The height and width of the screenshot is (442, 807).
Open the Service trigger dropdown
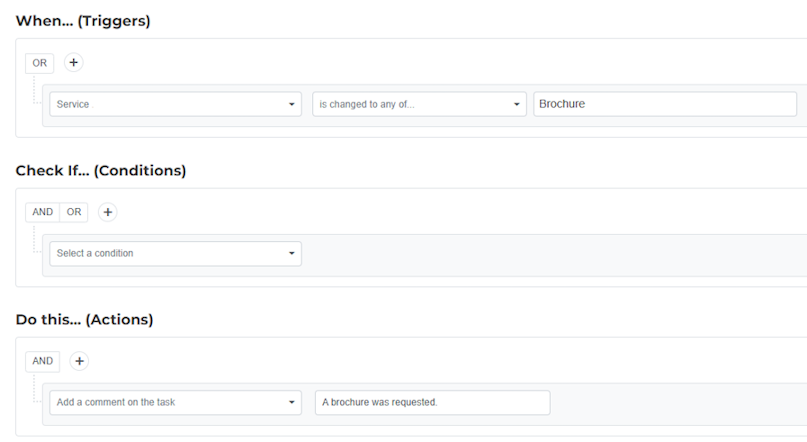tap(176, 104)
